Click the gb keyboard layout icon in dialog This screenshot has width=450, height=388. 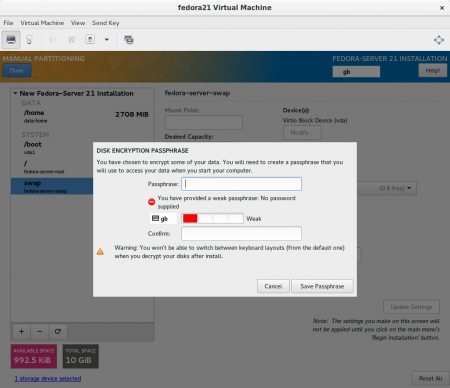[x=163, y=219]
